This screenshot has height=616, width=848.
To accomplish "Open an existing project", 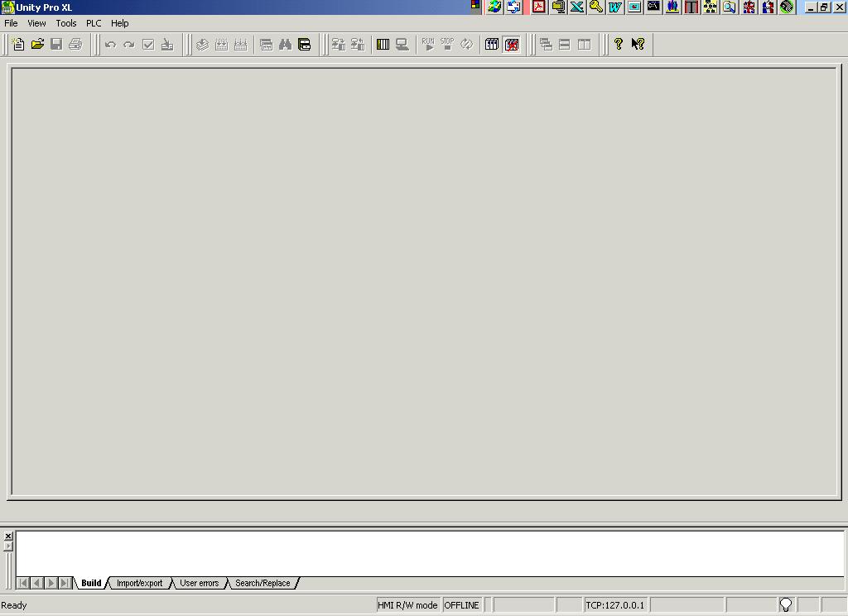I will pos(38,44).
